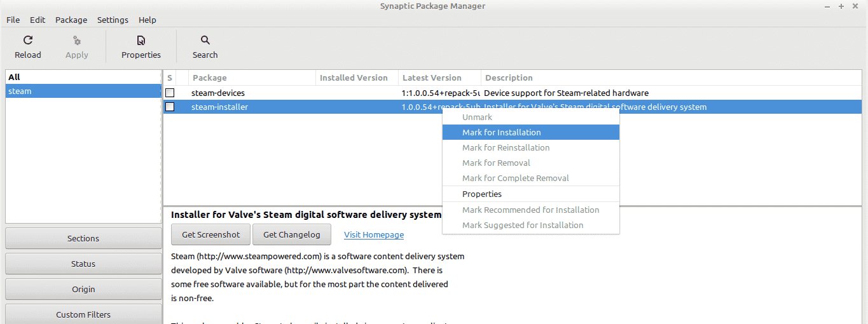The width and height of the screenshot is (868, 324).
Task: Open the File menu
Action: [13, 20]
